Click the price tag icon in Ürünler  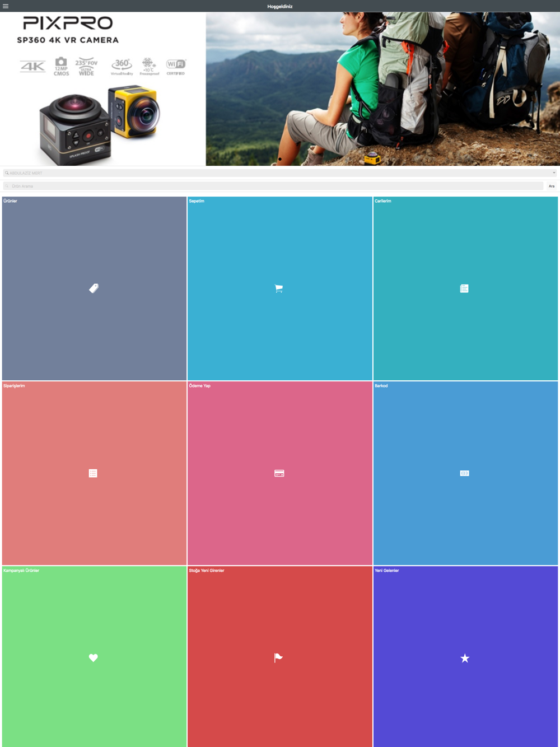pyautogui.click(x=94, y=288)
